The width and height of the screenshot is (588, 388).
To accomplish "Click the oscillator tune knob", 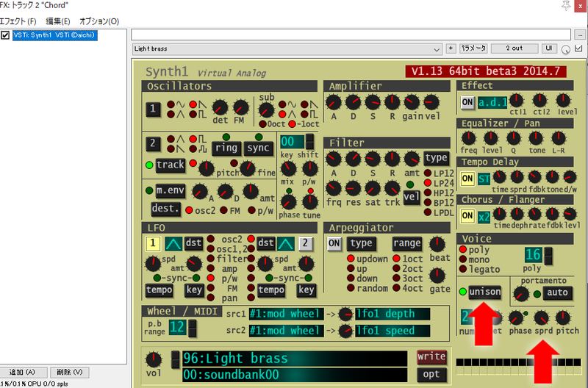I will (x=310, y=202).
